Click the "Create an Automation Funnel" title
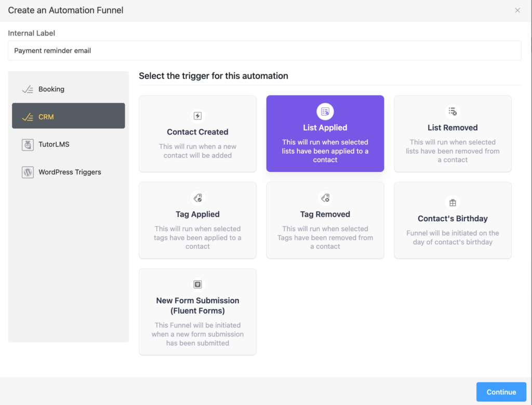 tap(65, 10)
